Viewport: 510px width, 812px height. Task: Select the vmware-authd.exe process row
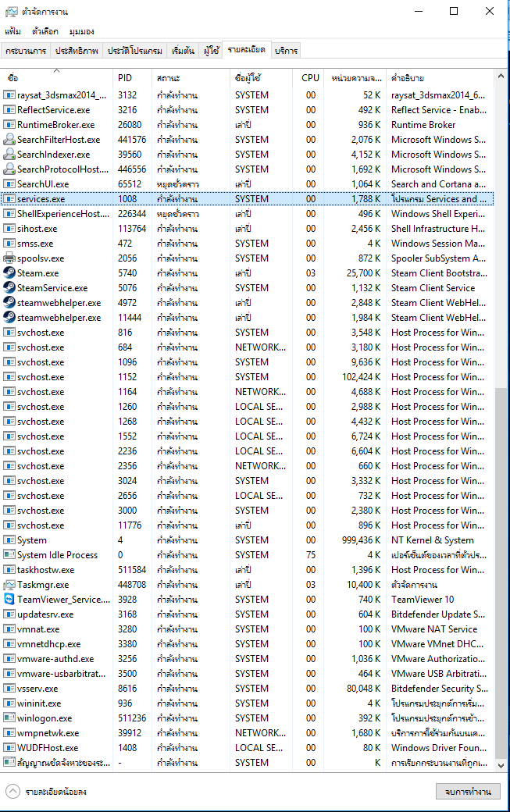247,659
